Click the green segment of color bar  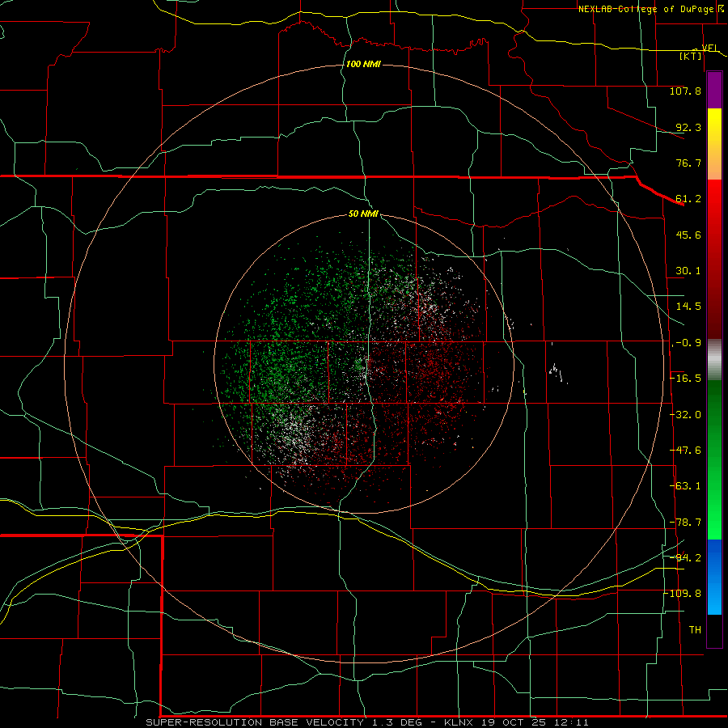pos(714,459)
